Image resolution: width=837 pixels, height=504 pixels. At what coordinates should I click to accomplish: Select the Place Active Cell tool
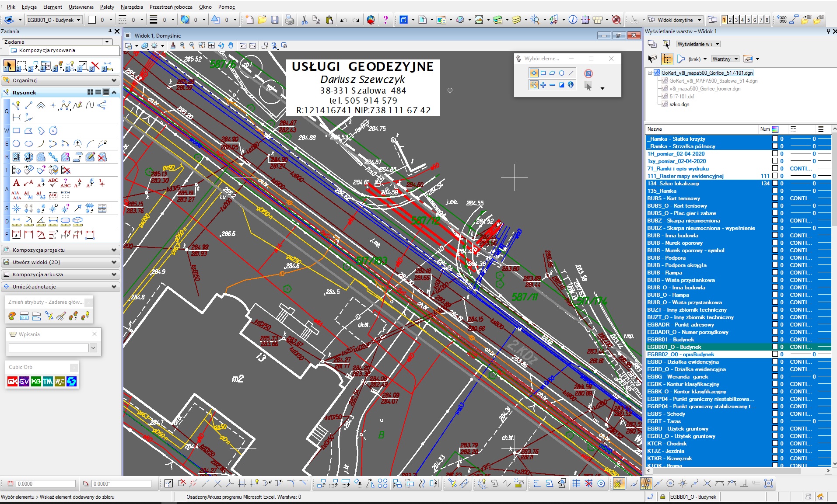coord(16,208)
